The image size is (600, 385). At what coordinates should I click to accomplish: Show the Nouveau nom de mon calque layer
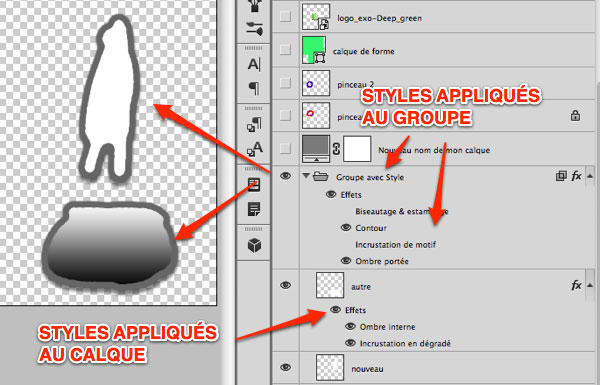pos(285,148)
